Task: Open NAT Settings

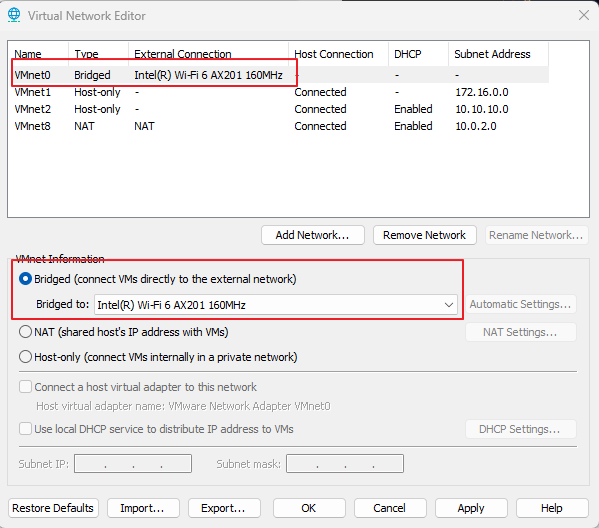Action: 520,332
